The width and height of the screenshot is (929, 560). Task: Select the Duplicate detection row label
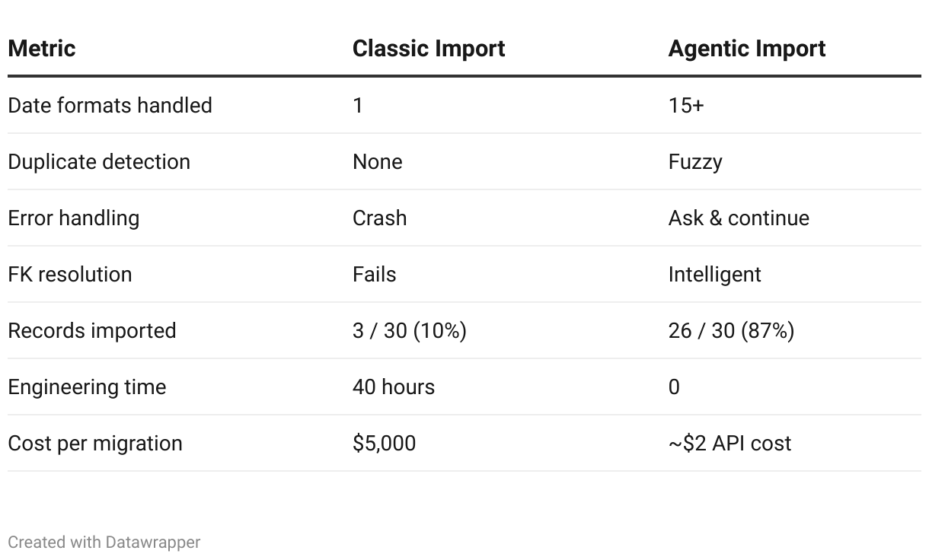point(99,161)
